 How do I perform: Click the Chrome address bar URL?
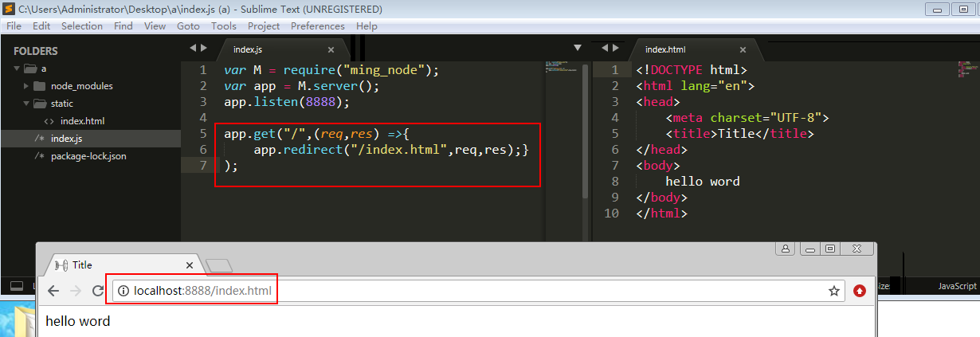click(x=202, y=292)
